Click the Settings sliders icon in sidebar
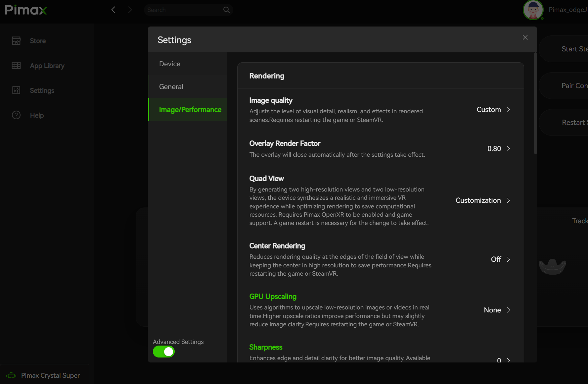Viewport: 588px width, 384px height. (16, 90)
